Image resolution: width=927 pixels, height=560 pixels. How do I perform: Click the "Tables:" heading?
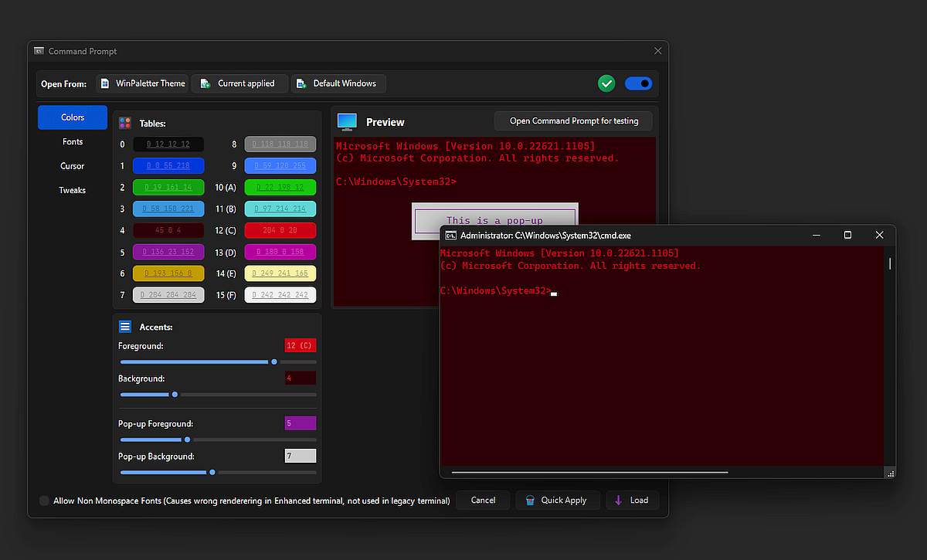153,124
